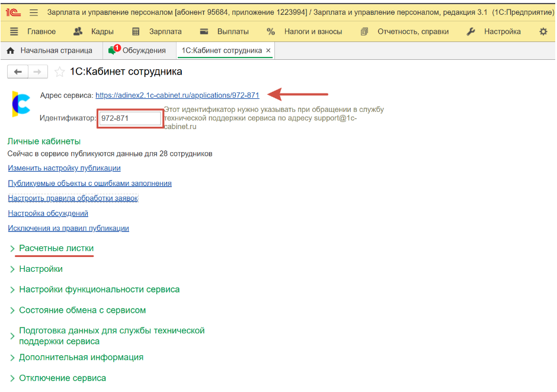Open Публикуемые объекты с ошибками заполнения link
The height and width of the screenshot is (392, 557).
tap(89, 183)
